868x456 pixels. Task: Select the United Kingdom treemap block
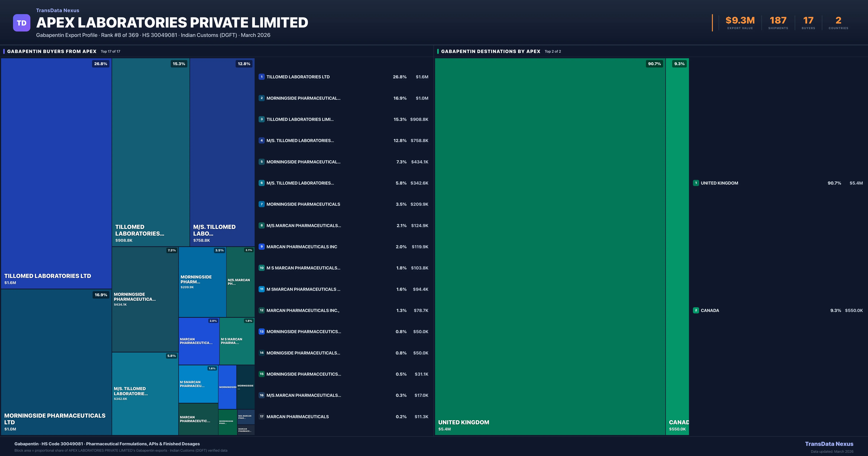[x=550, y=246]
